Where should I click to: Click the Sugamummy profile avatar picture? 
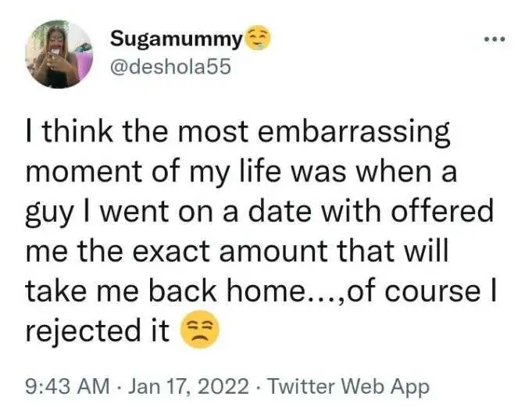coord(59,55)
